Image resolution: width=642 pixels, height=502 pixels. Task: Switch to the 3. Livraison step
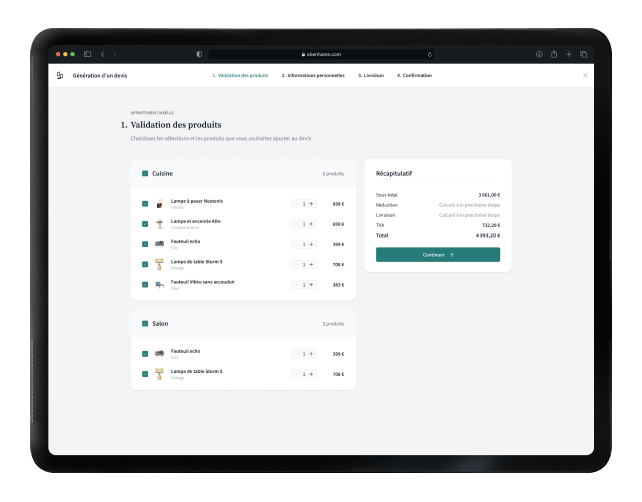click(370, 75)
